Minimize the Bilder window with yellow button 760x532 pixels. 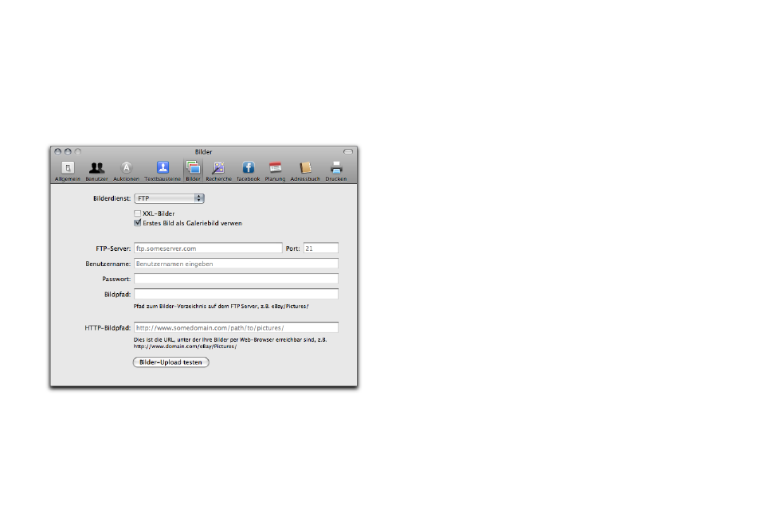coord(68,151)
